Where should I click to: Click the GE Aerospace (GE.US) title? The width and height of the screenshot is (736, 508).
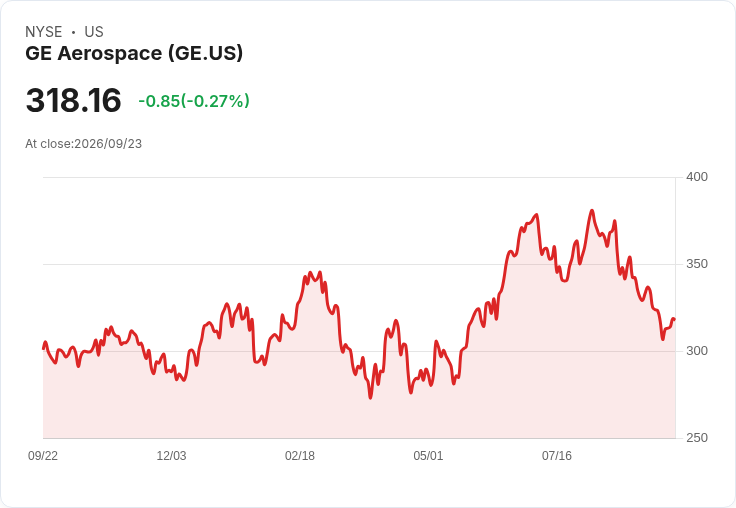point(134,54)
